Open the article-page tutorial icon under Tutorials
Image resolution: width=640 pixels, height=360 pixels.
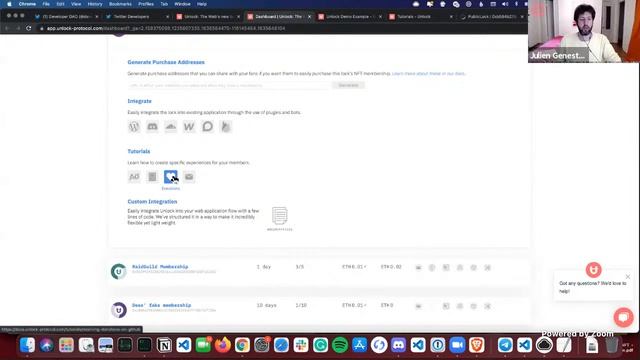click(x=152, y=177)
